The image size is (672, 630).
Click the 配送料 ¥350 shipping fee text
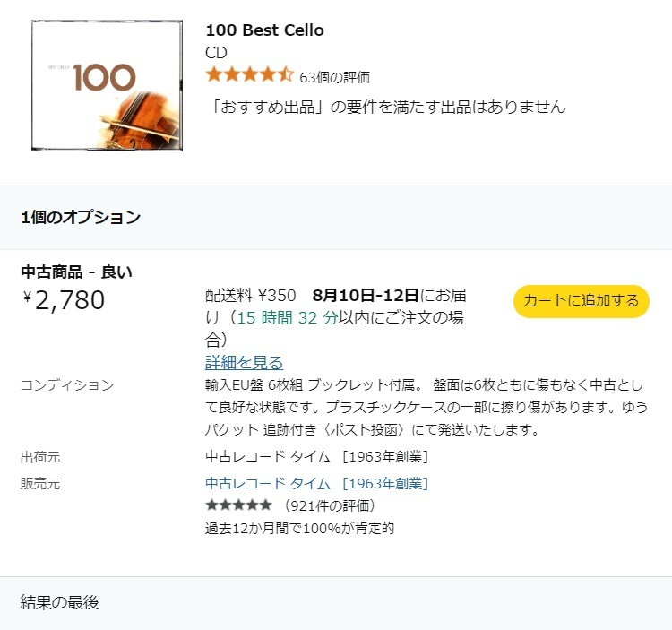click(x=251, y=295)
